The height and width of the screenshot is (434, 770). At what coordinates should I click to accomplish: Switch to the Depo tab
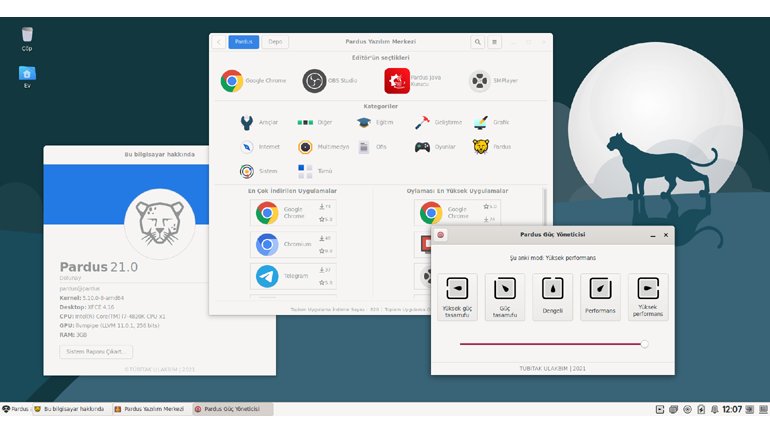pos(275,42)
